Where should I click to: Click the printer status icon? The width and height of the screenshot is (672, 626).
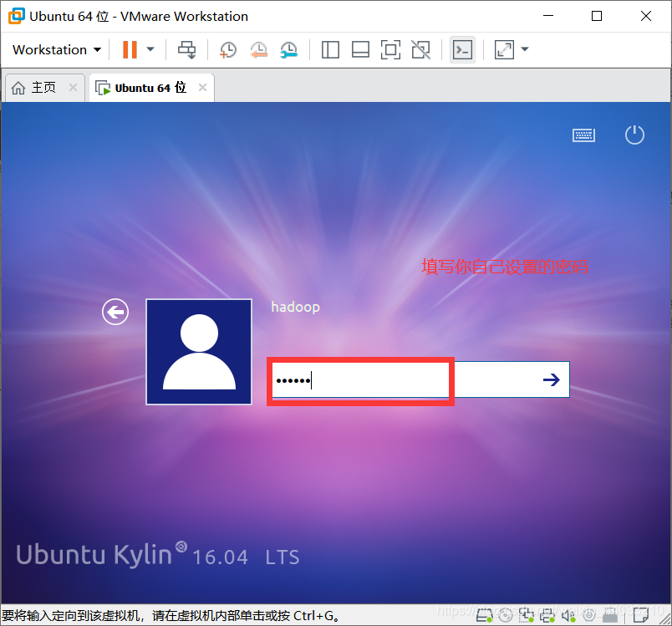(547, 616)
